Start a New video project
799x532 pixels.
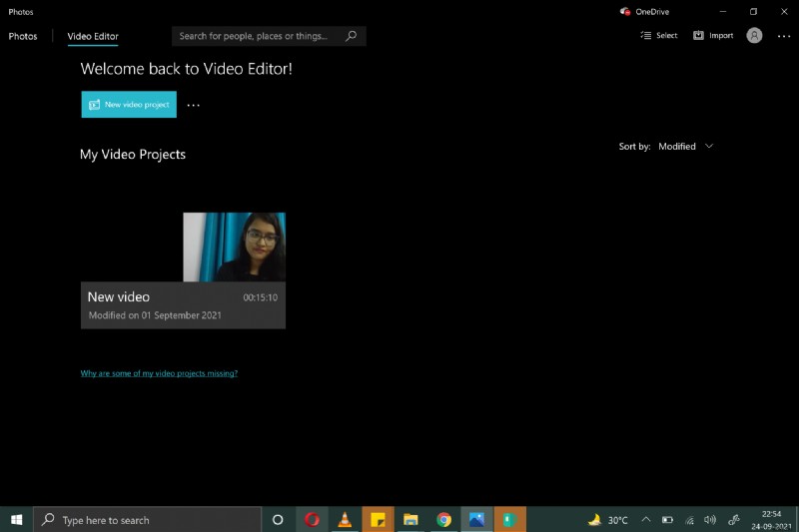(129, 105)
